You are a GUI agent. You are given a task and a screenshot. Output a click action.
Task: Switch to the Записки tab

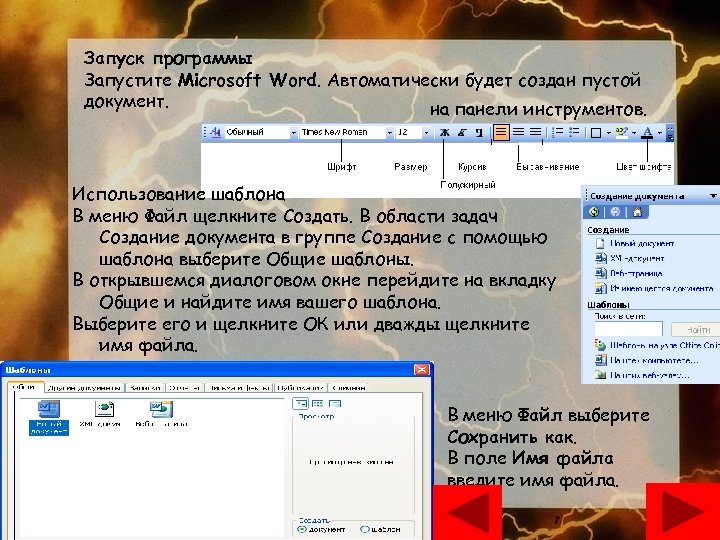click(x=145, y=388)
